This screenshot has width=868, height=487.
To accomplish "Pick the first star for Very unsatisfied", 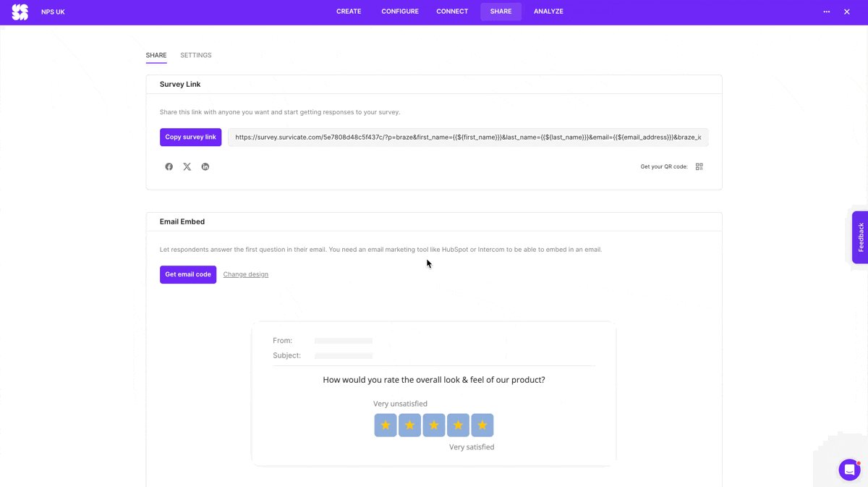I will pyautogui.click(x=386, y=425).
